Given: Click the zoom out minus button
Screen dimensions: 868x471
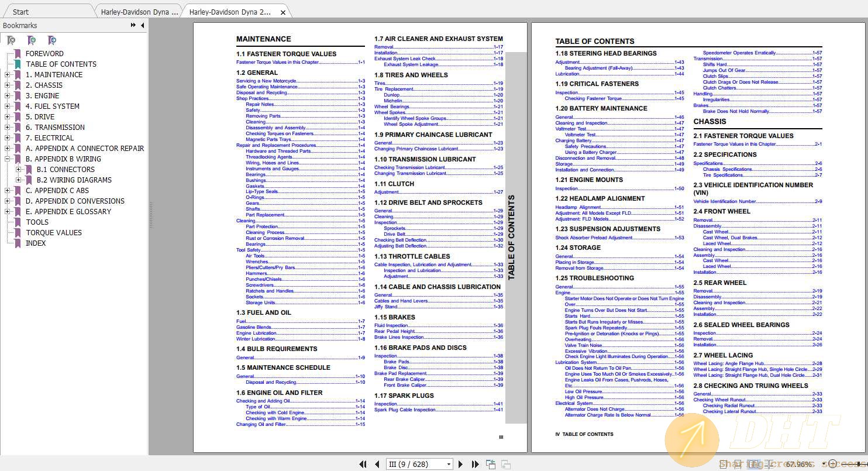Looking at the screenshot, I should [x=833, y=464].
